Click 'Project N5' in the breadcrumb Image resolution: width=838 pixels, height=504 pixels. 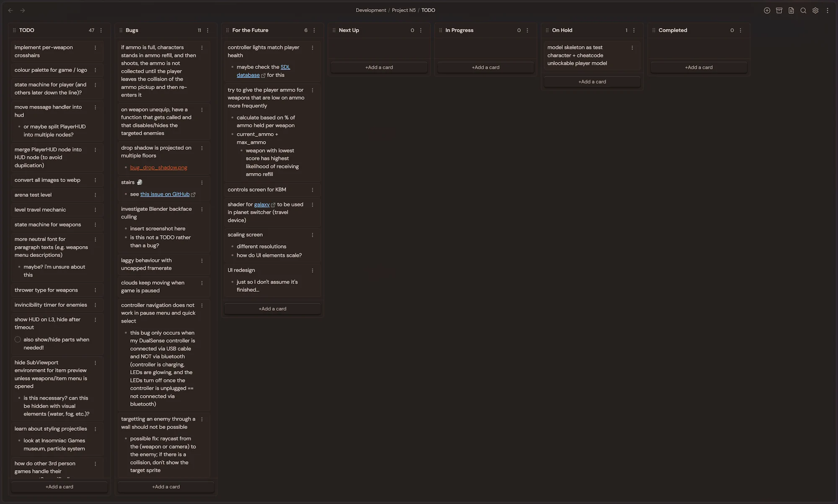pos(403,10)
